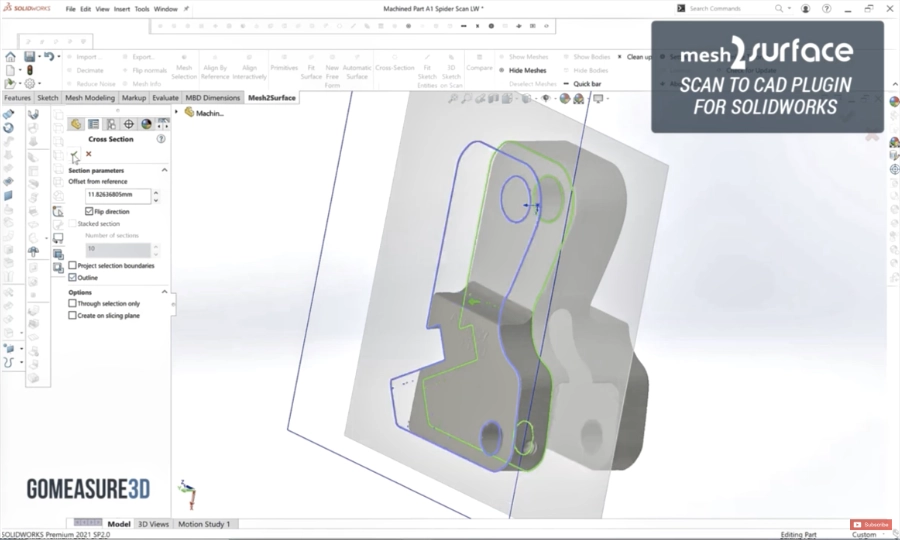Cancel Cross Section with the red X

[89, 154]
